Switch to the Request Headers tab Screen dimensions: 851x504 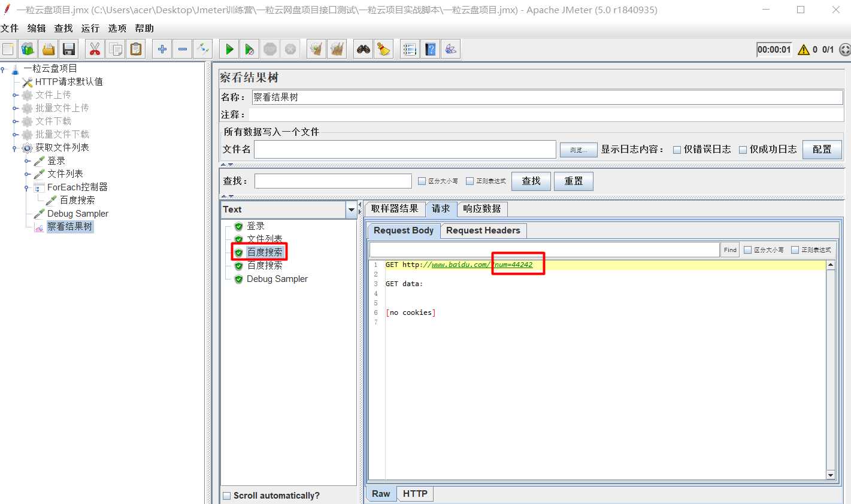point(483,230)
